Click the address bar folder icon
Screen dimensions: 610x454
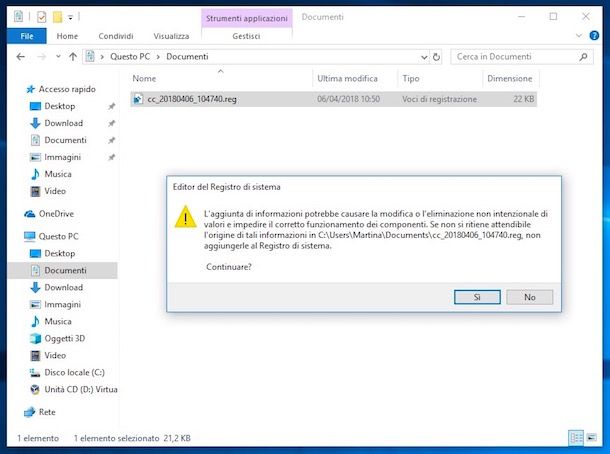(90, 57)
